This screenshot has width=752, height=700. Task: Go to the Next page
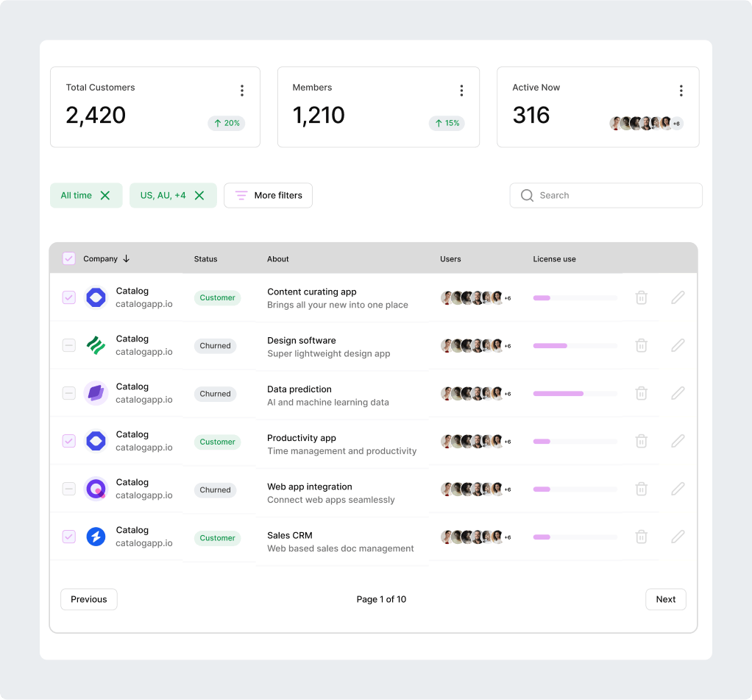tap(665, 599)
